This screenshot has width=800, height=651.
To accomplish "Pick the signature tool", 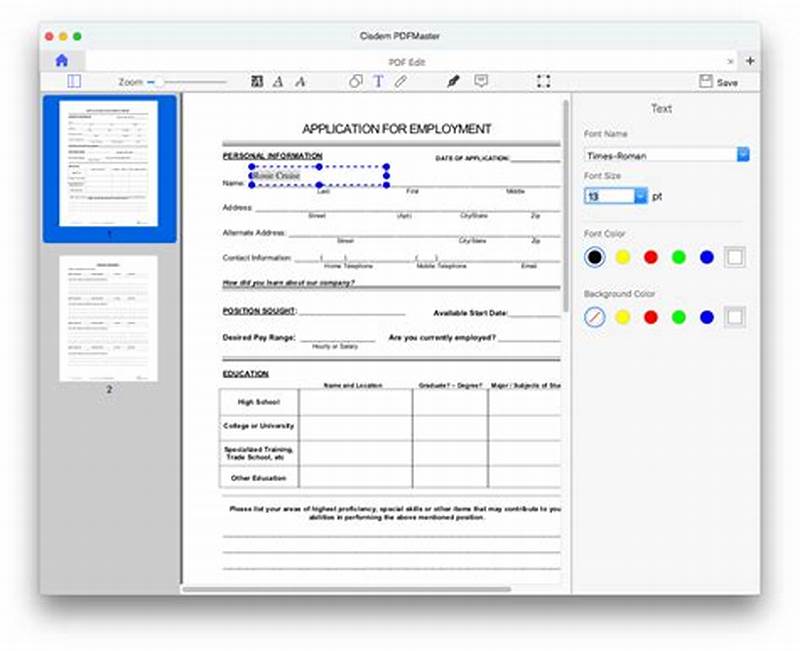I will (452, 81).
